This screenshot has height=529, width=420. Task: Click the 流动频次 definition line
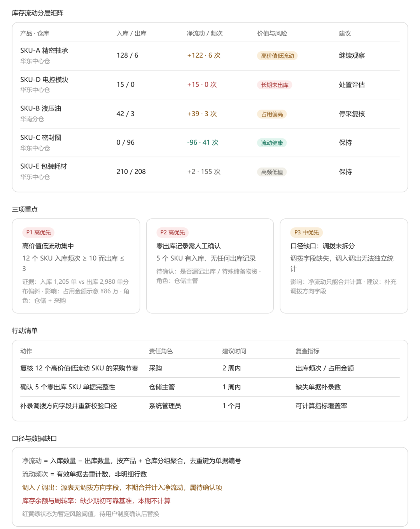point(84,474)
